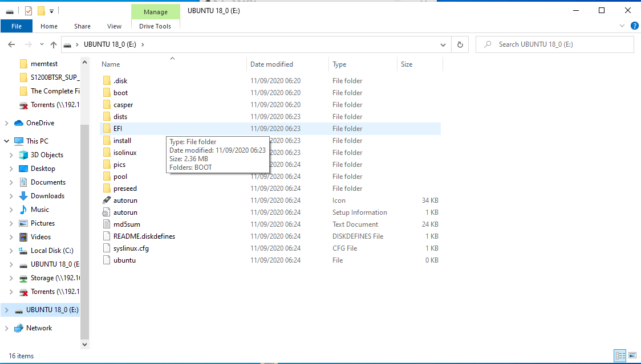The image size is (641, 364).
Task: Switch to the View ribbon tab
Action: pyautogui.click(x=114, y=26)
